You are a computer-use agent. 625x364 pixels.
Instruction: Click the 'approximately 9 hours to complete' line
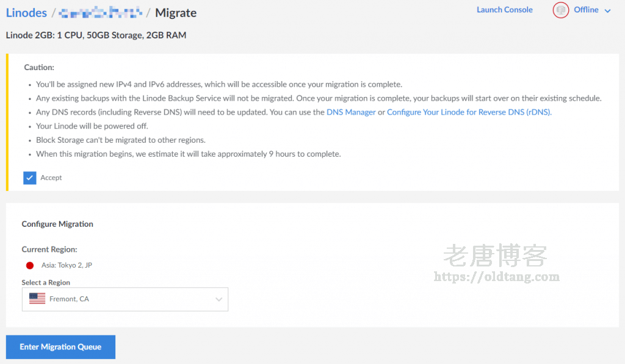click(x=189, y=154)
